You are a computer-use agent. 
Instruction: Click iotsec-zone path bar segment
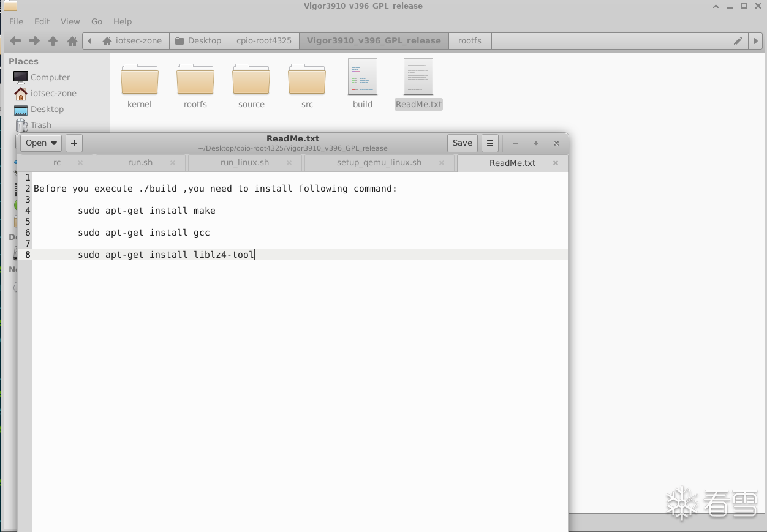(133, 41)
